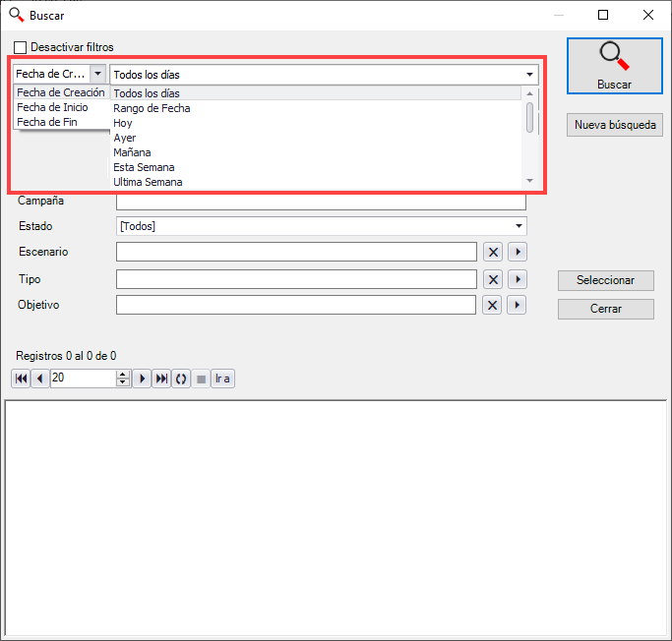
Task: Click the refresh records icon
Action: click(181, 379)
